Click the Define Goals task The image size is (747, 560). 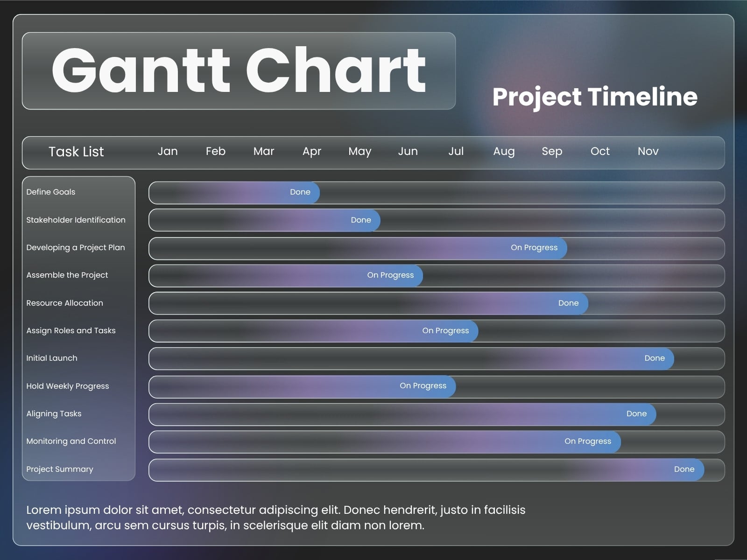50,192
